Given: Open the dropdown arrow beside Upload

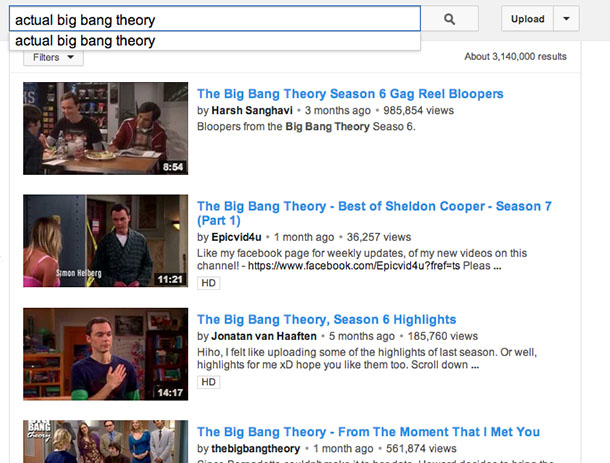Looking at the screenshot, I should coord(566,19).
